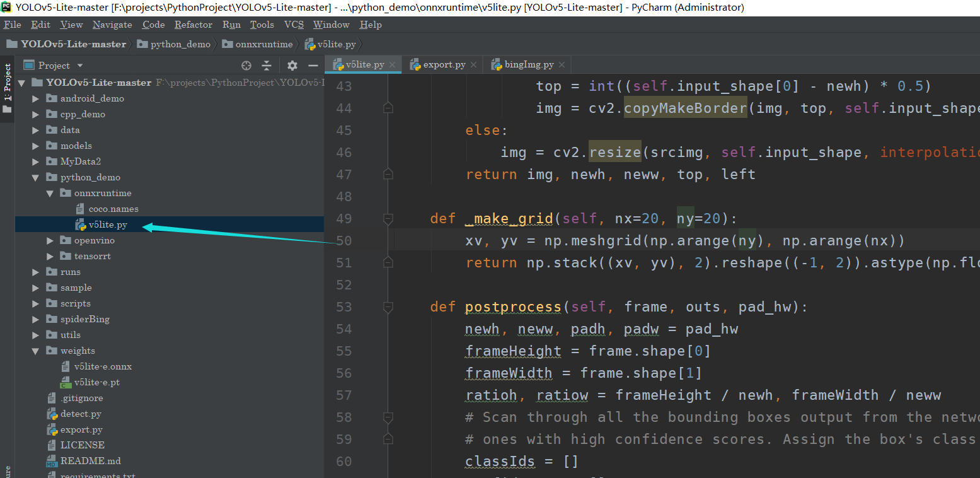Click python_demo breadcrumb in navigation bar
Screen dimensions: 980x478
point(173,44)
